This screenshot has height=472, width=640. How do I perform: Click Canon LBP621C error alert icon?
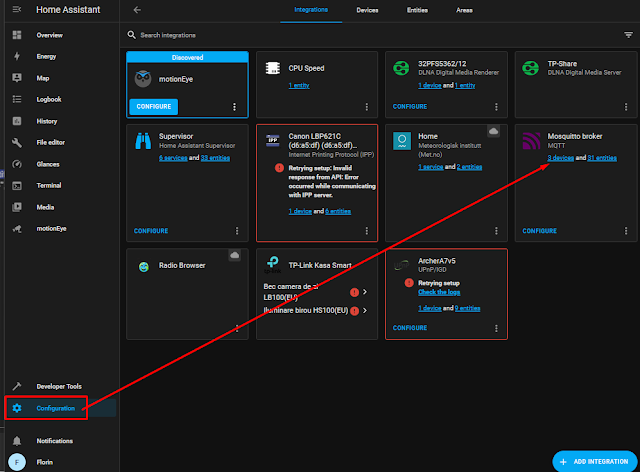pos(279,168)
